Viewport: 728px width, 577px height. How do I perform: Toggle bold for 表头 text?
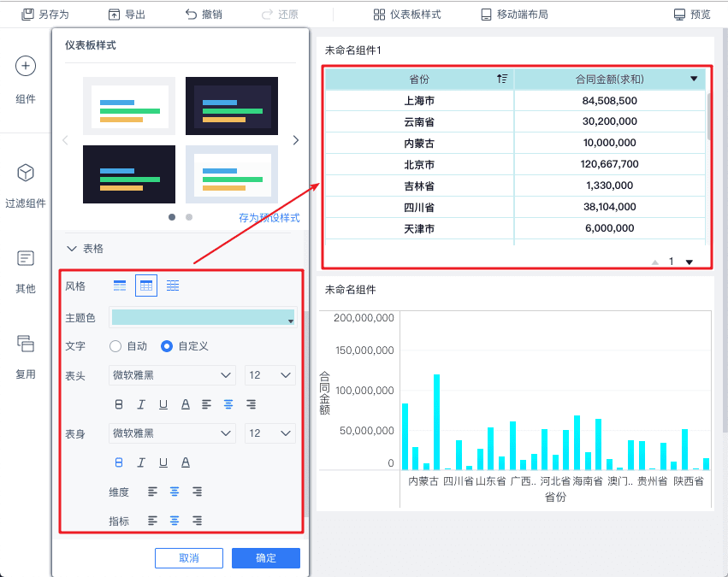119,404
